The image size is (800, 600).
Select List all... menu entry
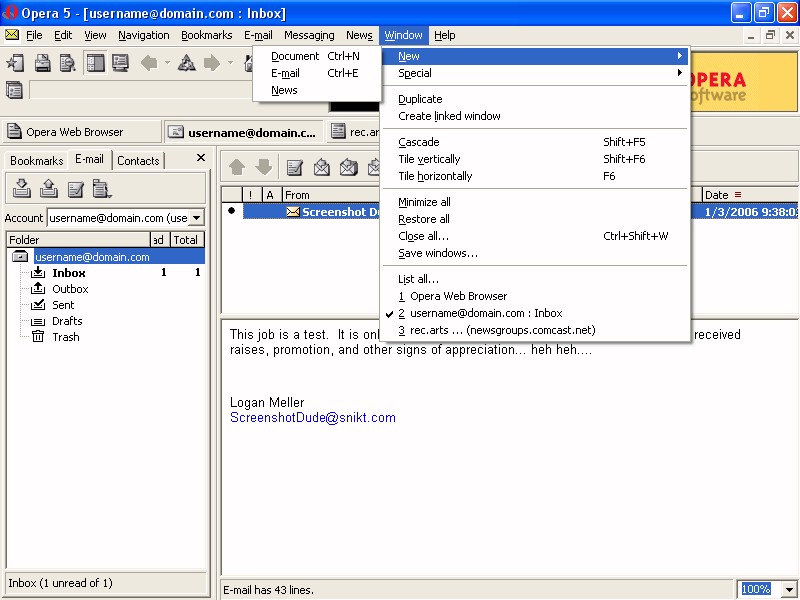click(x=536, y=279)
